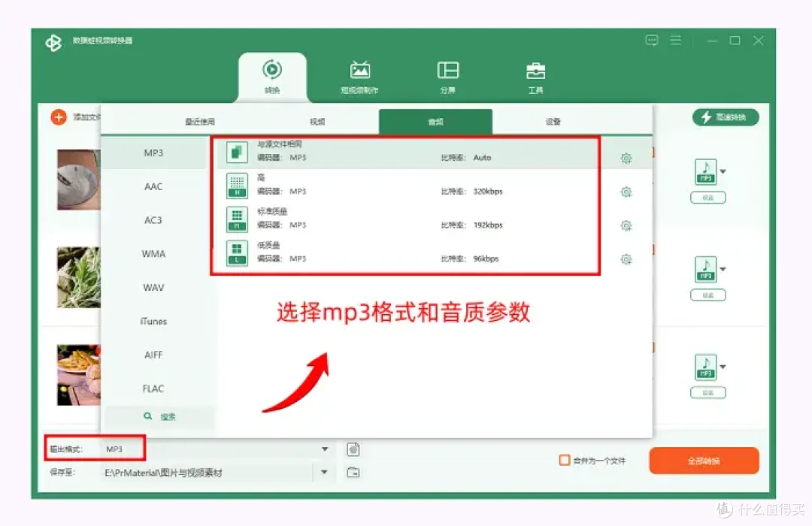
Task: Toggle merge into one file checkbox
Action: (565, 460)
